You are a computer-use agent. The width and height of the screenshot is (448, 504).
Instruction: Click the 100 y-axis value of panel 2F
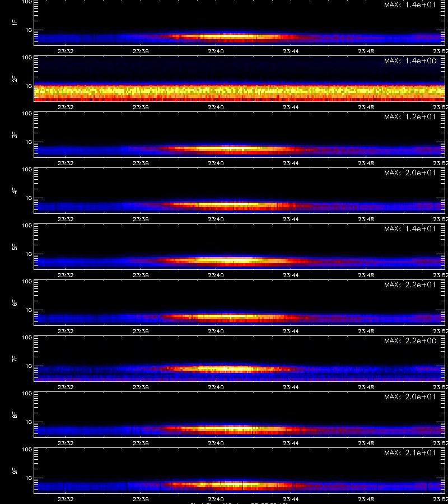click(27, 57)
